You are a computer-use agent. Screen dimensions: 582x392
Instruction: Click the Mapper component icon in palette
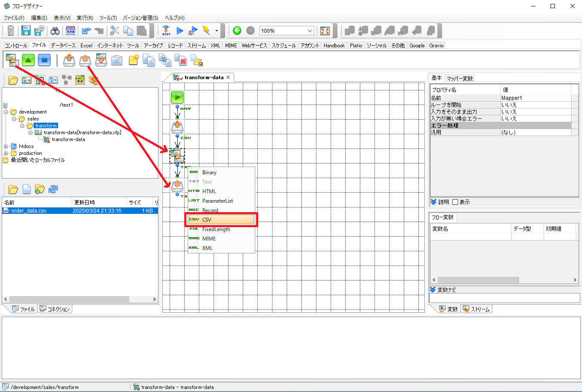pyautogui.click(x=12, y=60)
